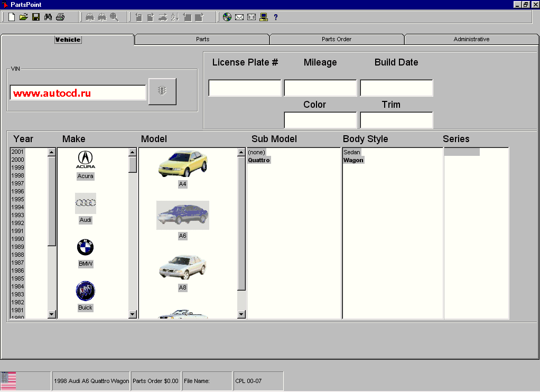Image resolution: width=540 pixels, height=392 pixels.
Task: Save using the floppy disk icon
Action: [x=36, y=17]
